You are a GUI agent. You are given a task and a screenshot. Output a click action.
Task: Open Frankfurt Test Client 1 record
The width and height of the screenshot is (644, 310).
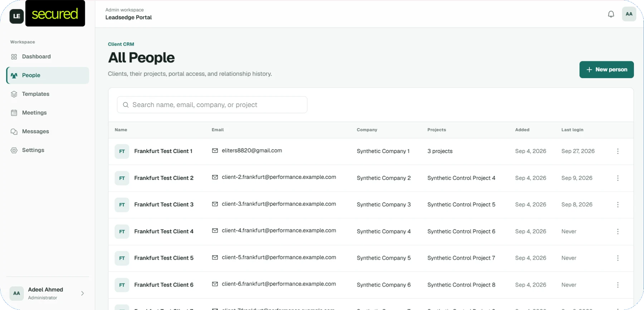(x=163, y=151)
